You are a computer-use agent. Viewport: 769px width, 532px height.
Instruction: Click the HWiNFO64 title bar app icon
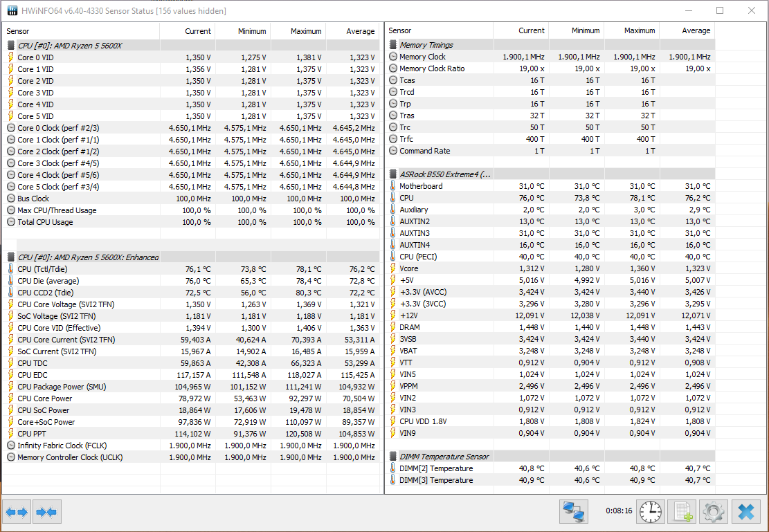(x=11, y=10)
